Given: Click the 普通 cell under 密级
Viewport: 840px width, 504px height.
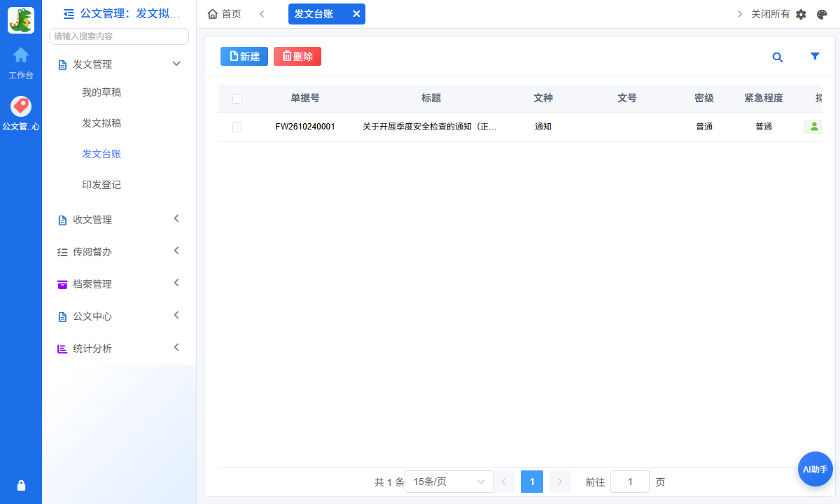Looking at the screenshot, I should tap(704, 127).
